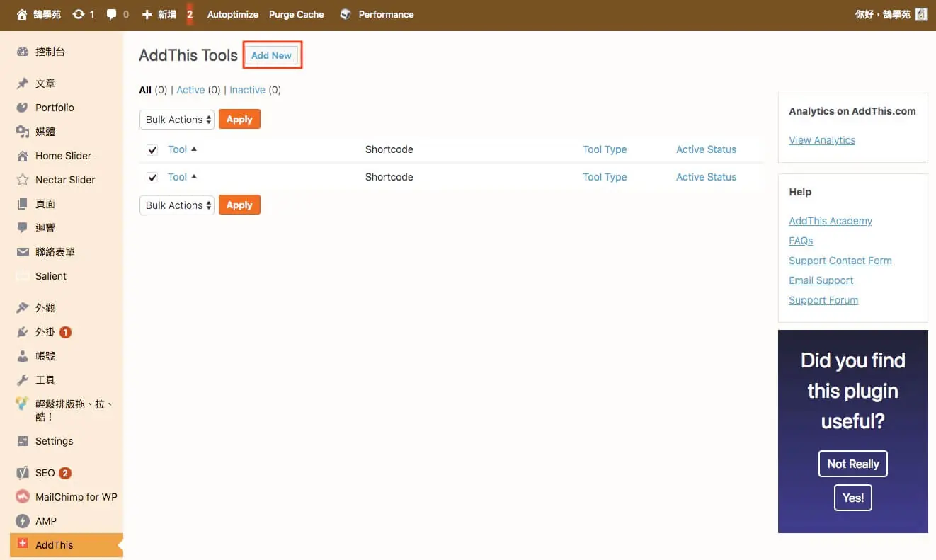This screenshot has width=936, height=560.
Task: Click the Apply button above the table
Action: [239, 120]
